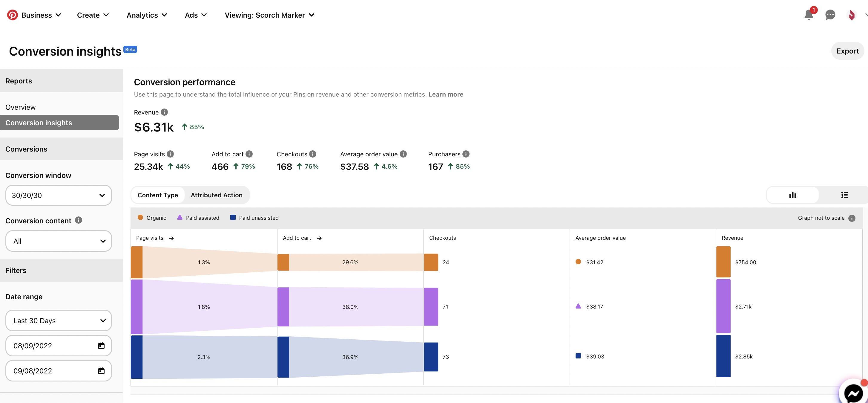Screen dimensions: 868x403
Task: Select Overview in Reports sidebar
Action: (21, 107)
